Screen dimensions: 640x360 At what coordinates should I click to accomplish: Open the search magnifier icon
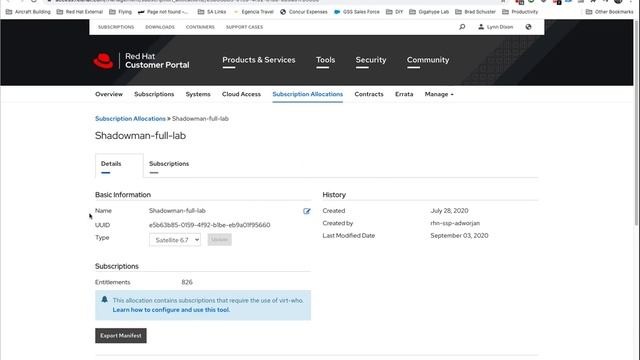[x=462, y=27]
